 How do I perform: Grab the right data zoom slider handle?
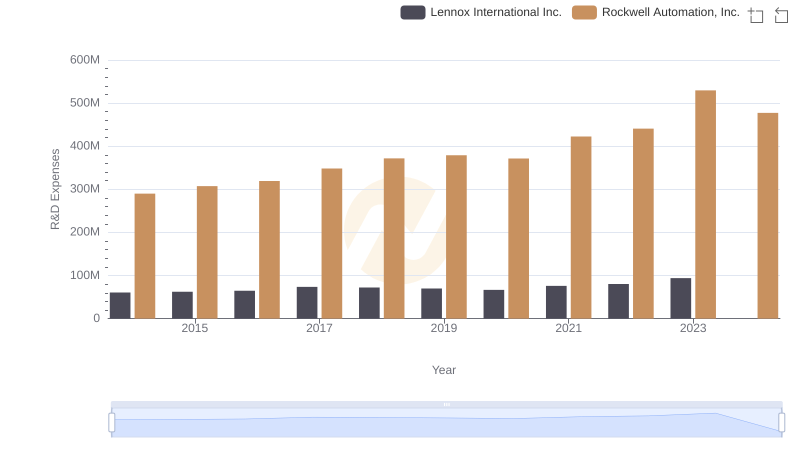tap(781, 422)
